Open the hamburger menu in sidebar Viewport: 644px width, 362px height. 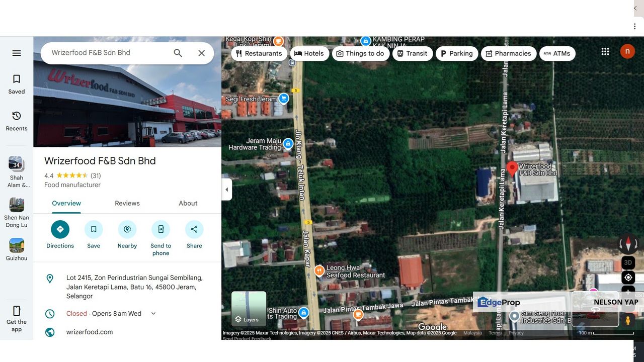click(x=17, y=53)
